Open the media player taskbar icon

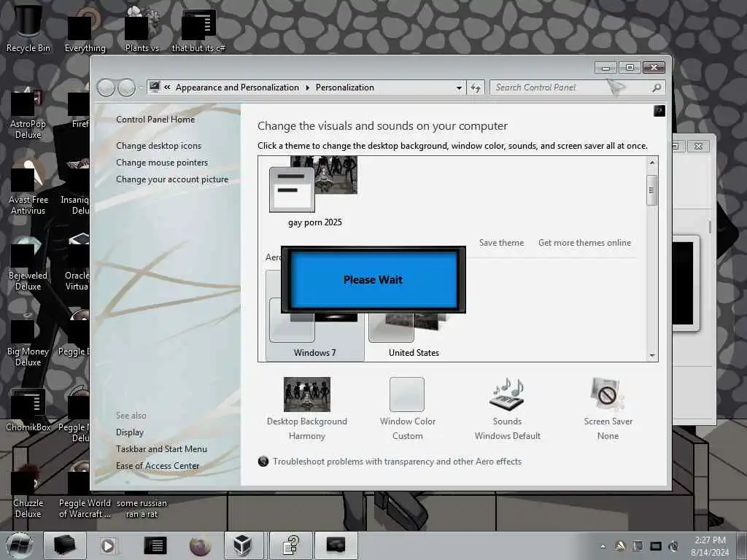(x=108, y=545)
